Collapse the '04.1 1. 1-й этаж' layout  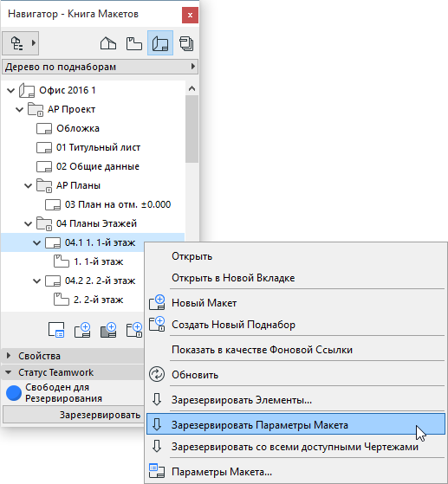click(36, 243)
